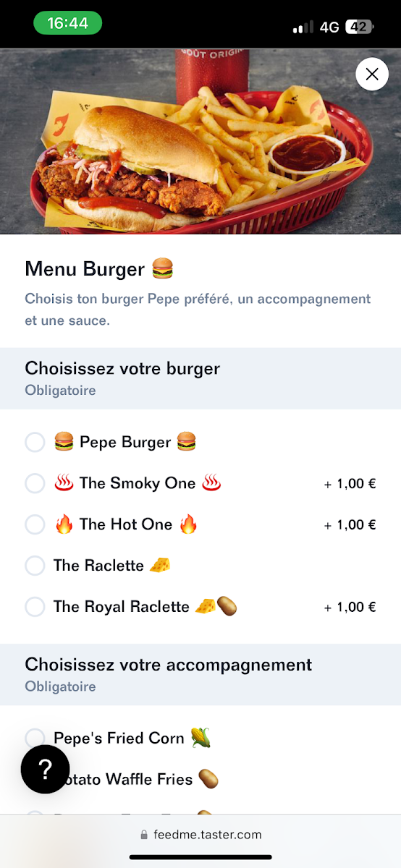
Task: Select The Raclette burger option
Action: [35, 566]
